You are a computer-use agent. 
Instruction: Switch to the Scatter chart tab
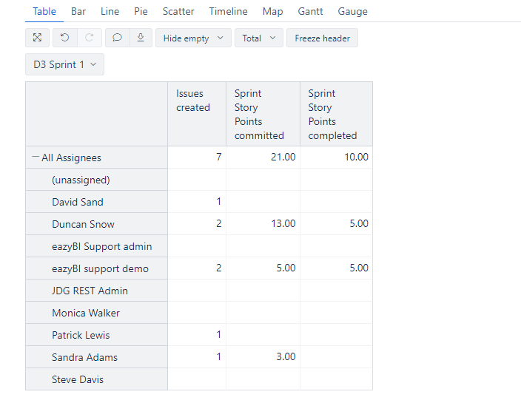tap(178, 11)
